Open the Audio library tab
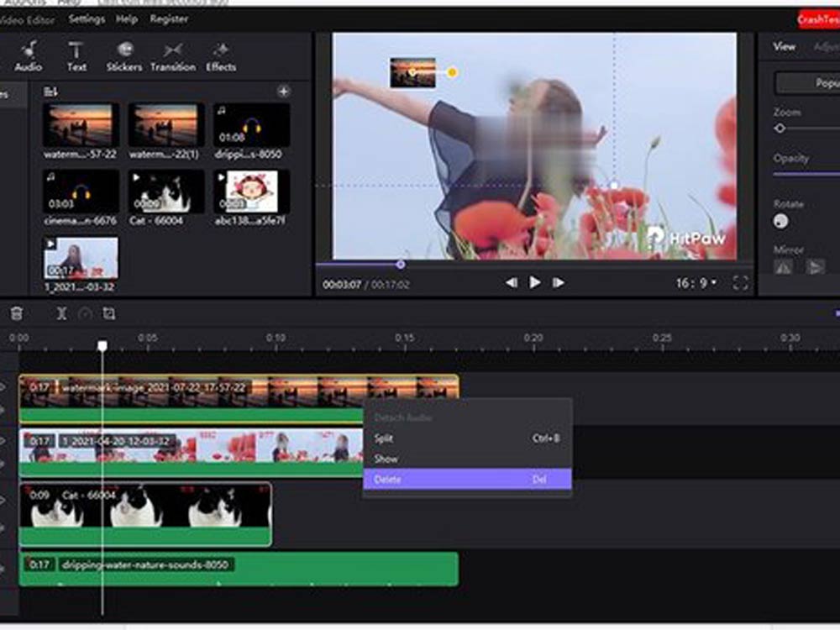The image size is (840, 630). click(x=29, y=56)
